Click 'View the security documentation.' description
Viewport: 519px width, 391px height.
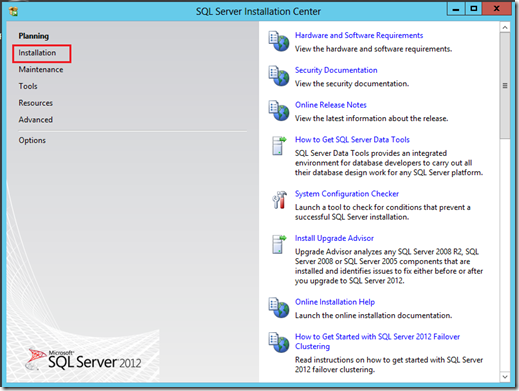point(352,84)
